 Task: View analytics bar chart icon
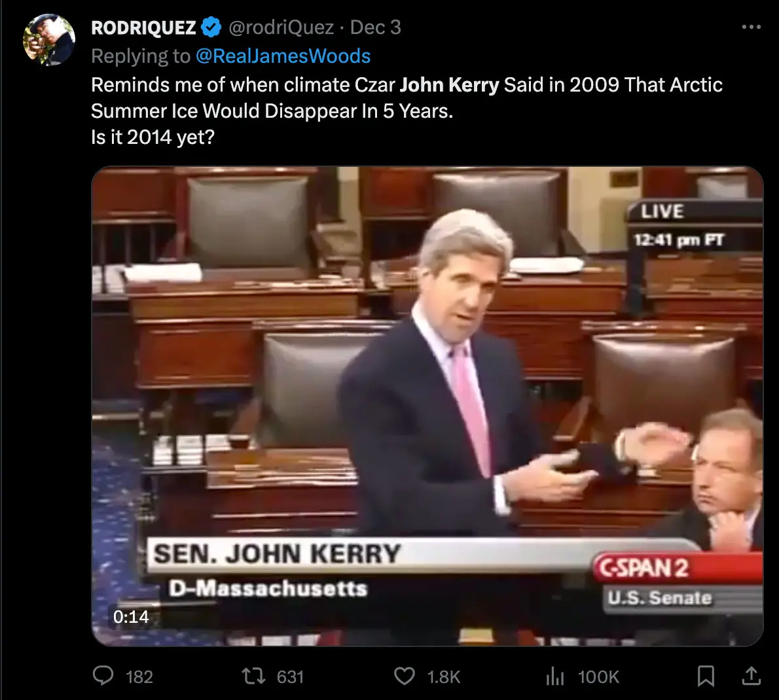pyautogui.click(x=555, y=676)
